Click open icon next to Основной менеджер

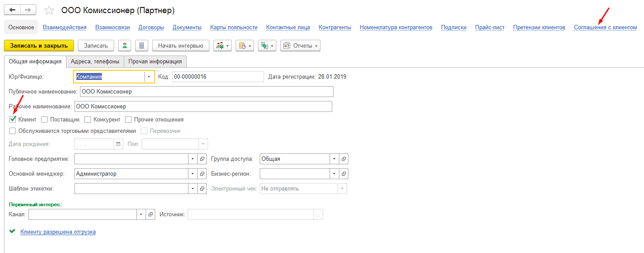click(202, 174)
